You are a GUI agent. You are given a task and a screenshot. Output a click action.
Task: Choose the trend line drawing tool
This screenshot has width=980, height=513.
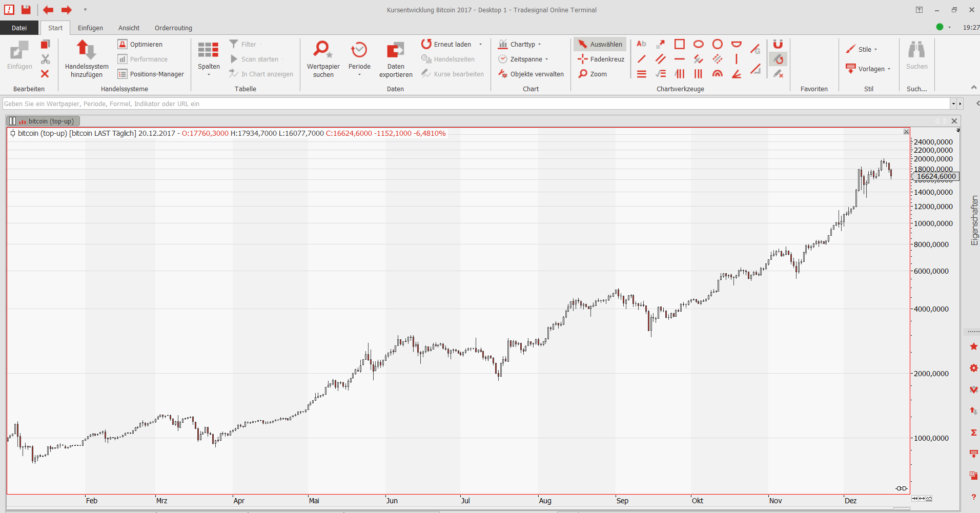pyautogui.click(x=641, y=59)
